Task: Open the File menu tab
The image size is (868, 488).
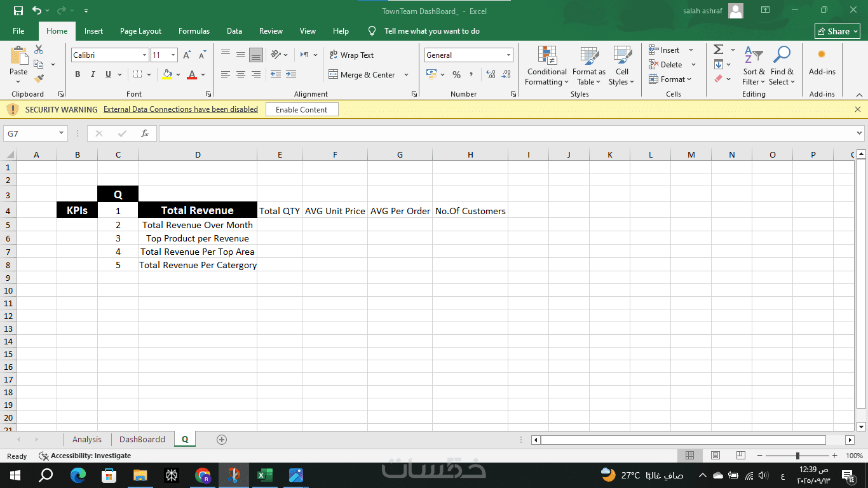Action: [x=18, y=30]
